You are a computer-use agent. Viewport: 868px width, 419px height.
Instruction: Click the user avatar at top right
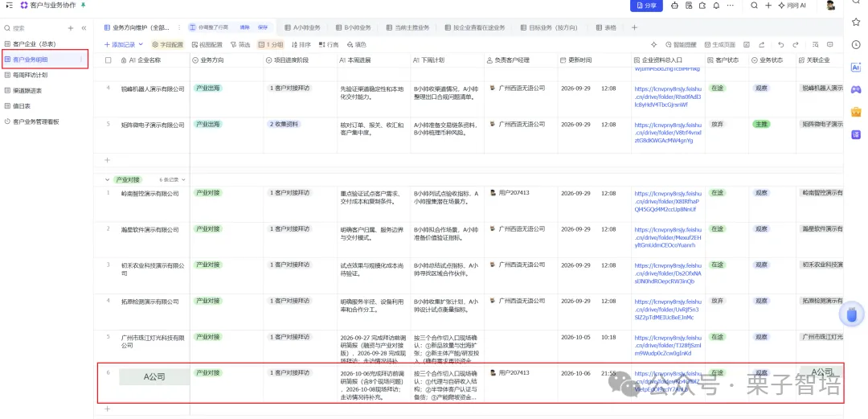[x=831, y=6]
